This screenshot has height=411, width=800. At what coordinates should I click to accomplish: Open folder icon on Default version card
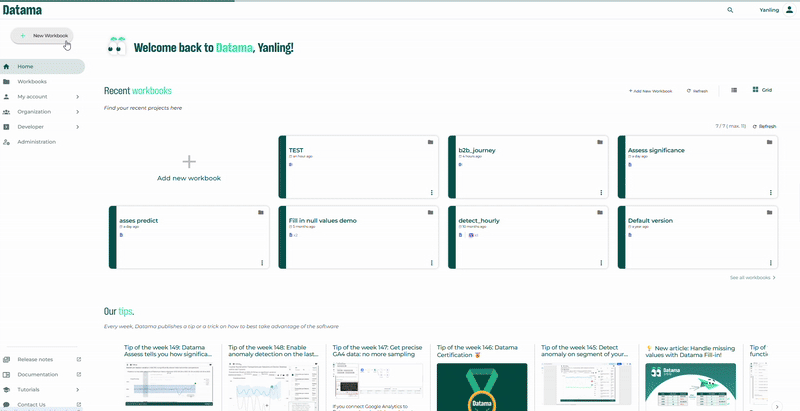769,212
